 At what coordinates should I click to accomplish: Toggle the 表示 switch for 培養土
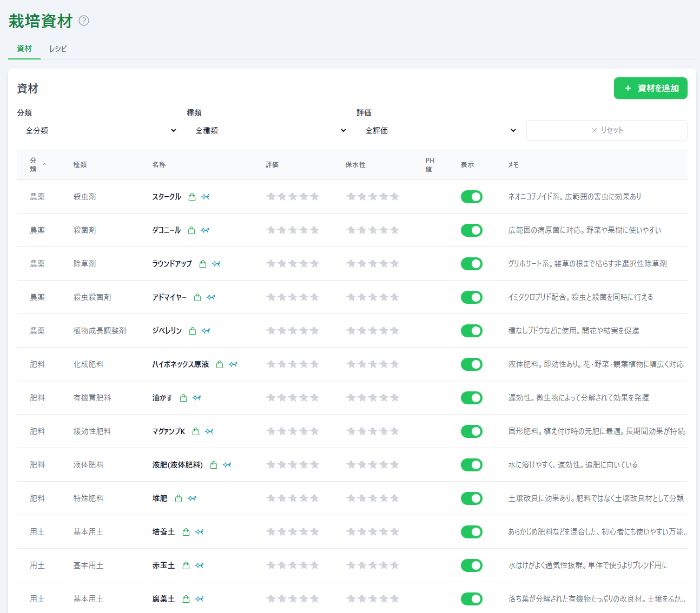click(472, 532)
